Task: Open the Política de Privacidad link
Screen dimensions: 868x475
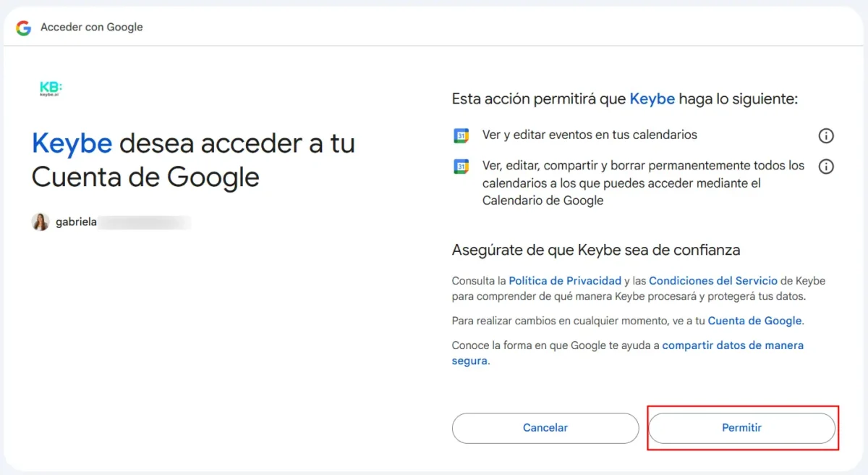Action: pyautogui.click(x=565, y=280)
